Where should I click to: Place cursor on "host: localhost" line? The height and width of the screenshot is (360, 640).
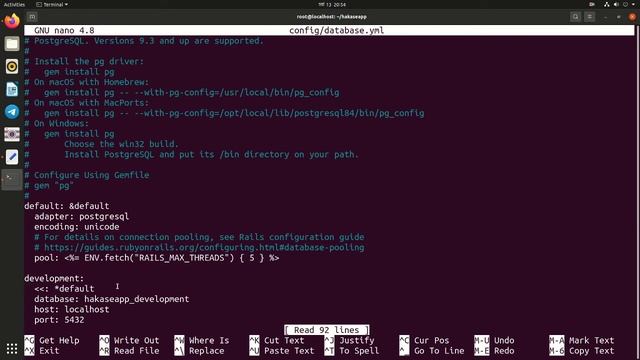[x=71, y=309]
